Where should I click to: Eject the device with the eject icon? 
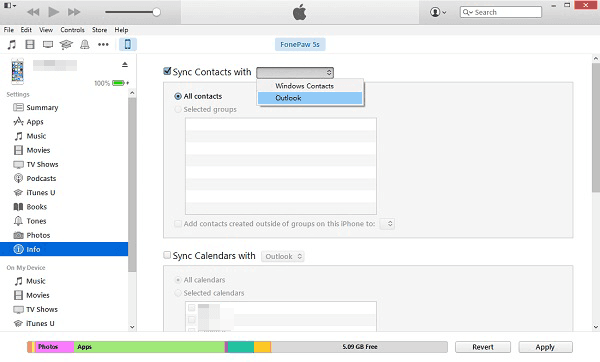click(125, 65)
